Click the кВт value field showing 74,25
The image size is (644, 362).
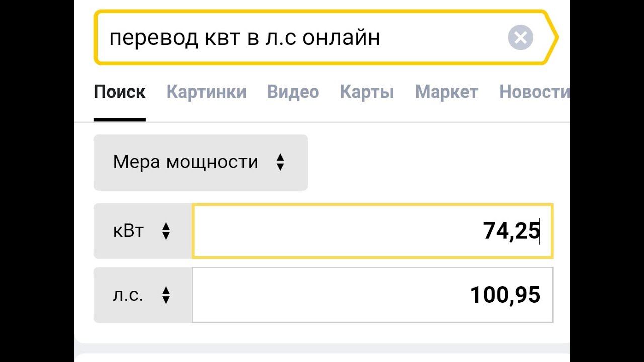click(x=372, y=231)
